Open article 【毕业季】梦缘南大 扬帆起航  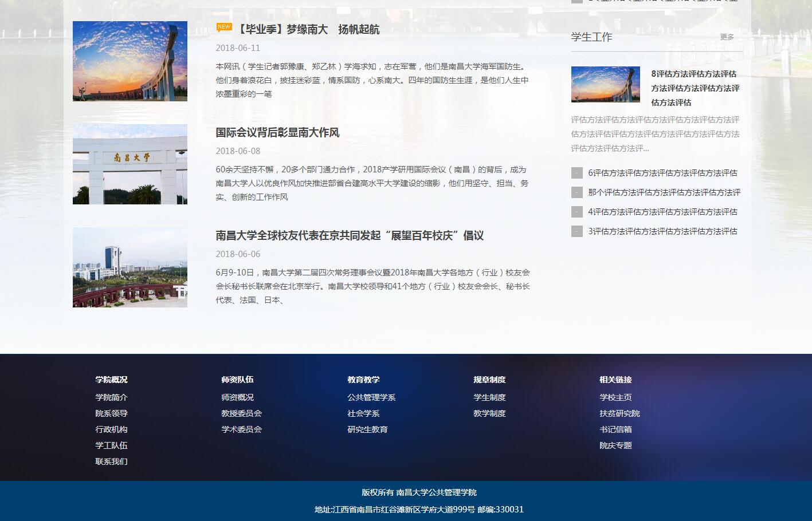point(307,29)
